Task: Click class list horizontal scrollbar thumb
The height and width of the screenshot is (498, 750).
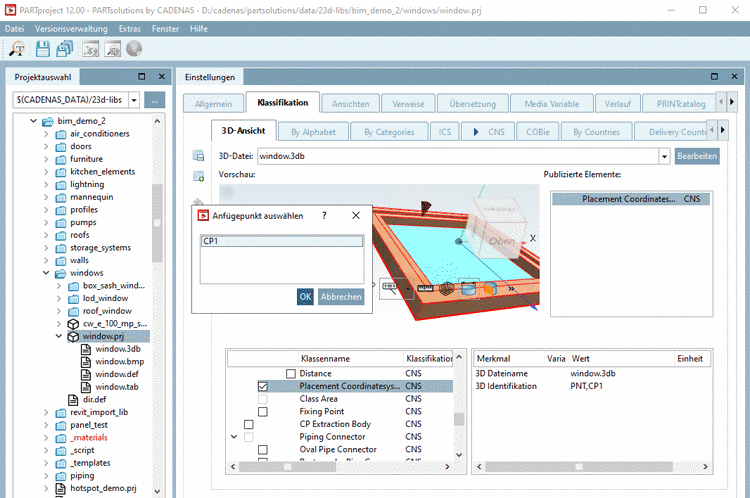Action: click(x=287, y=467)
